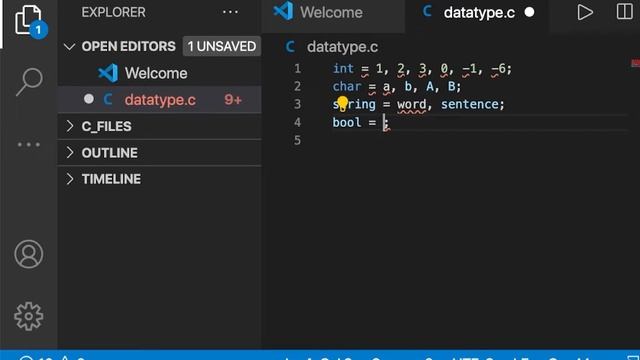Click the 9+ problems count on datatype.c
Viewport: 640px width, 360px height.
(x=233, y=100)
